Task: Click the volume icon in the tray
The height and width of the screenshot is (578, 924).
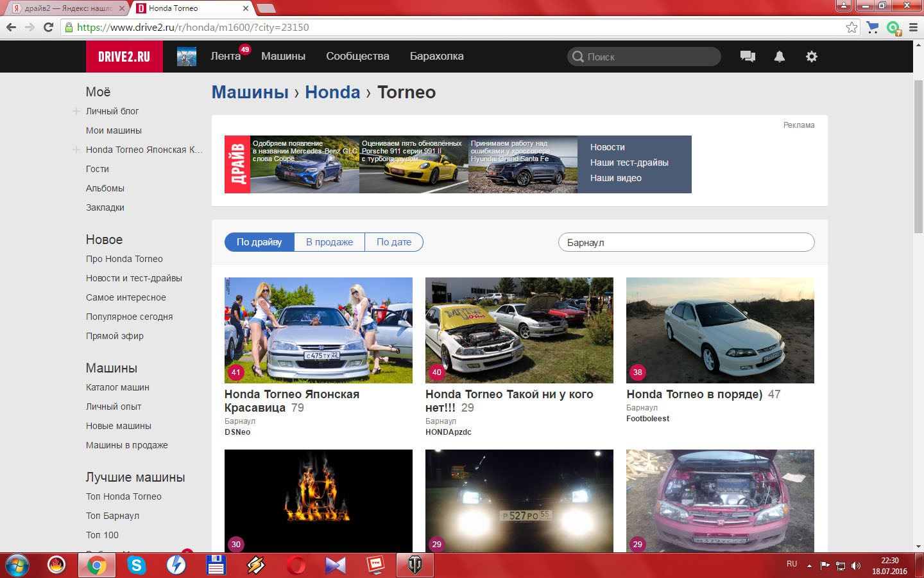Action: [x=856, y=565]
